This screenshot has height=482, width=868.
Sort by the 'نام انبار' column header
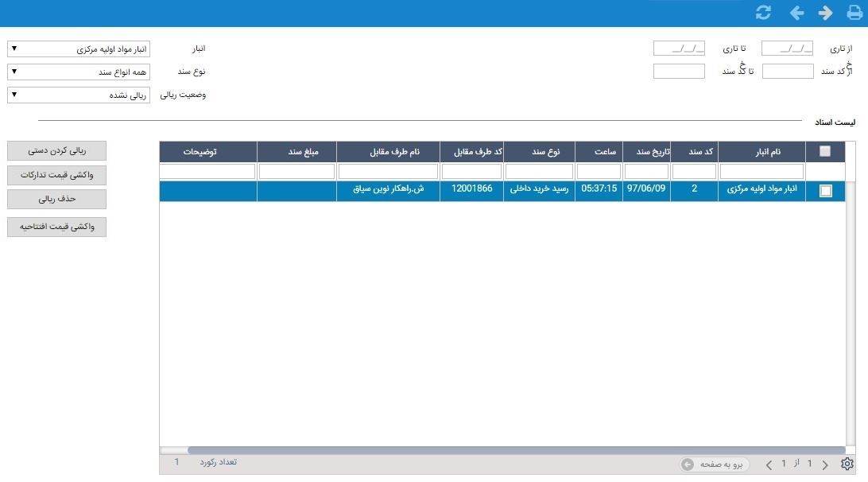[768, 151]
